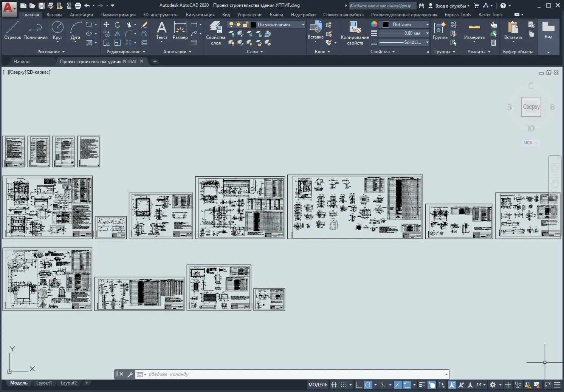
Task: Add new layout with plus button
Action: pyautogui.click(x=87, y=383)
